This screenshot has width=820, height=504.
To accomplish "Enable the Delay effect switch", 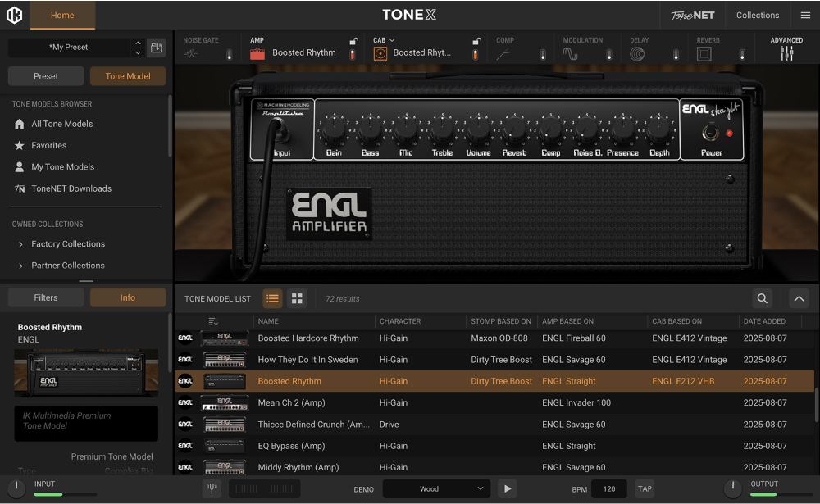I will [x=676, y=55].
